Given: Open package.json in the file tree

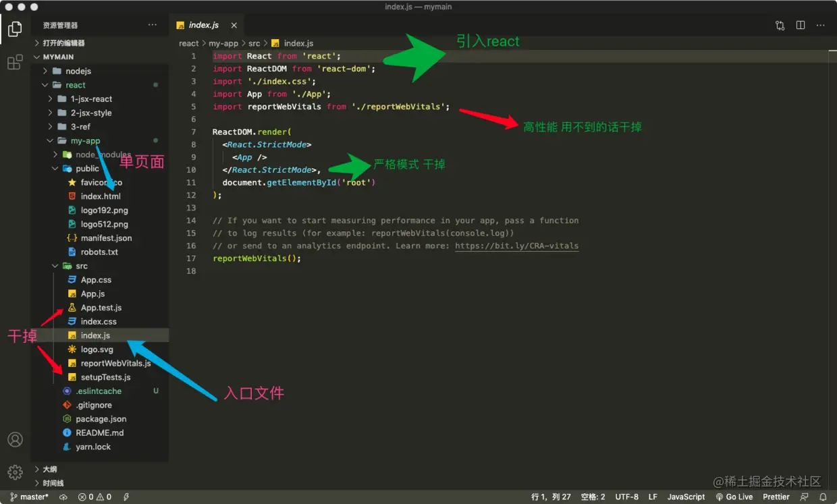Looking at the screenshot, I should tap(100, 419).
